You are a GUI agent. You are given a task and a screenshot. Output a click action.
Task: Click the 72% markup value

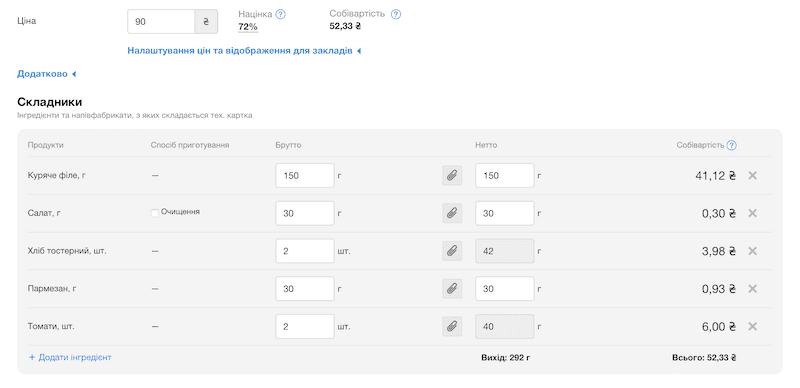[248, 27]
